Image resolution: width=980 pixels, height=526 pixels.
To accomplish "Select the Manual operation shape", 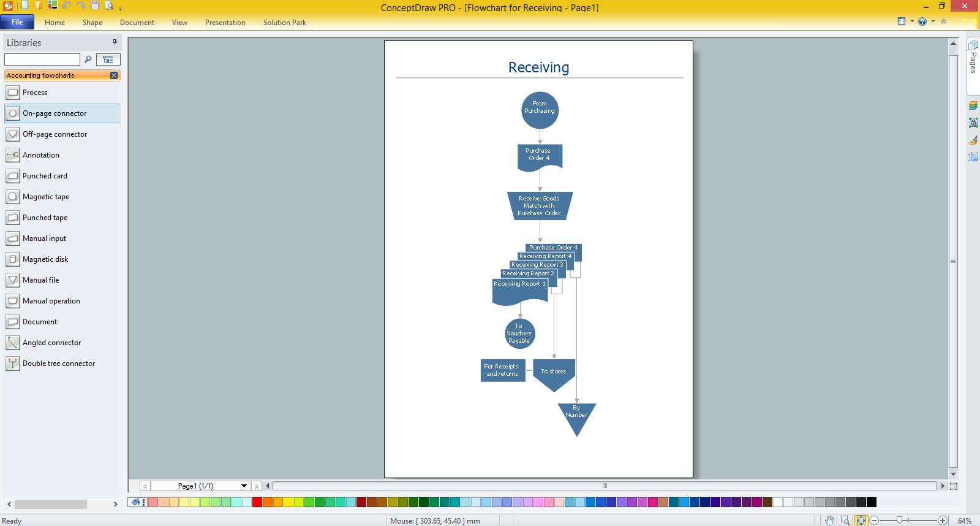I will pos(62,301).
